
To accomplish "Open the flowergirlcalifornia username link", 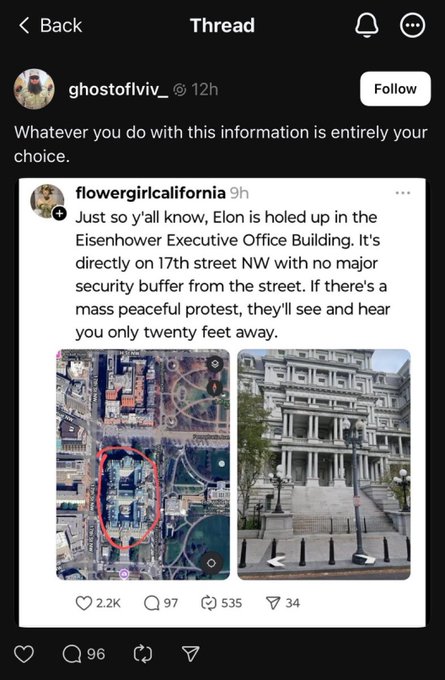I will [x=151, y=193].
